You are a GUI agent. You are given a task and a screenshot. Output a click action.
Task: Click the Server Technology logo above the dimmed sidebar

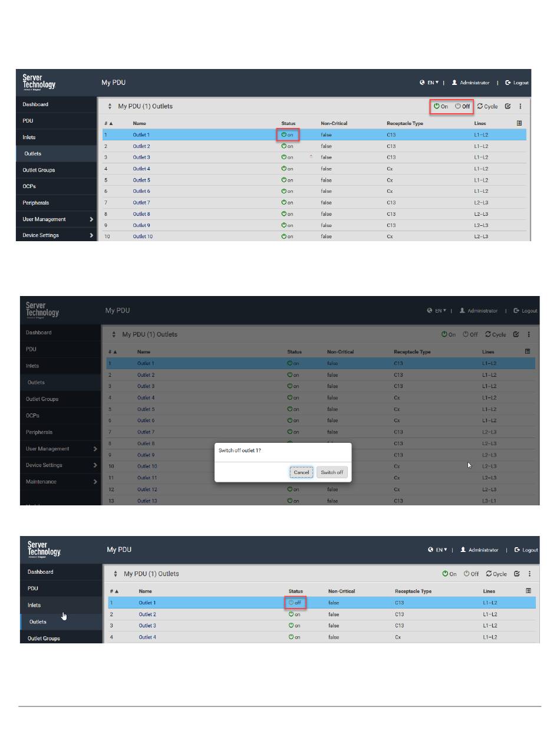(x=42, y=309)
